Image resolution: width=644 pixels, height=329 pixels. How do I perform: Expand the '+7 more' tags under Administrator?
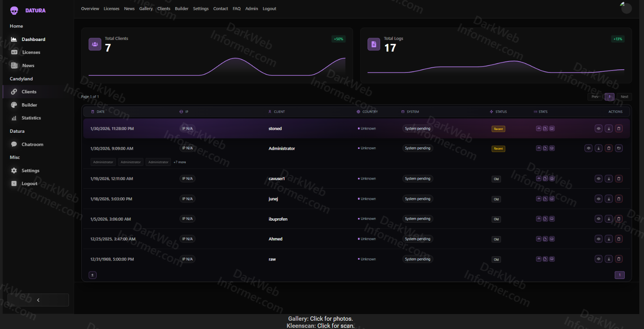coord(179,162)
